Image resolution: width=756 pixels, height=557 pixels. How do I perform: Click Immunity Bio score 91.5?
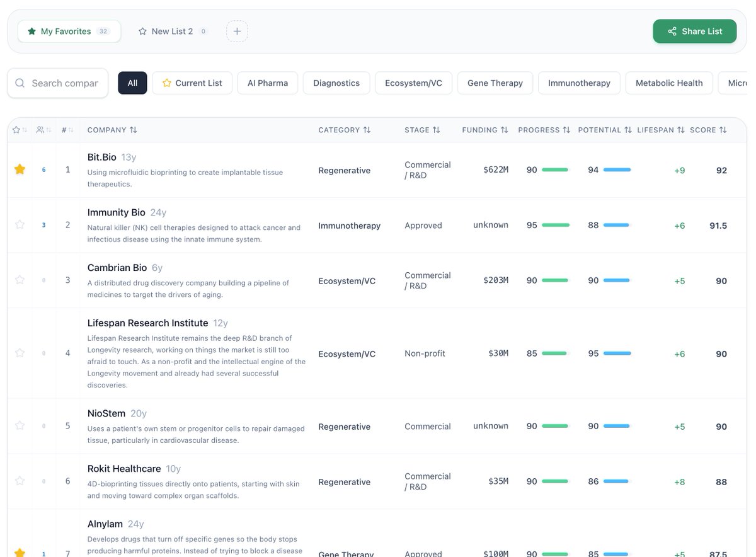point(718,226)
